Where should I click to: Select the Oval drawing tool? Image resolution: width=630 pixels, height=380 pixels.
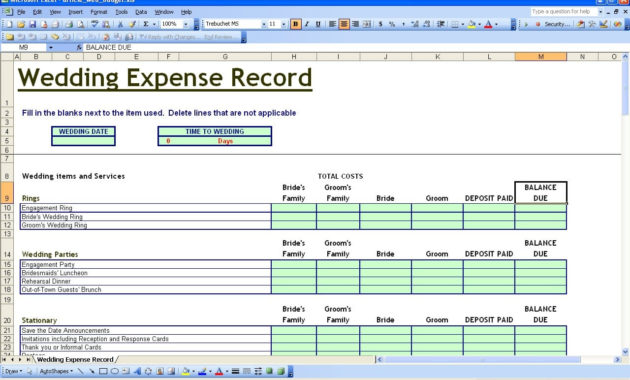click(114, 372)
